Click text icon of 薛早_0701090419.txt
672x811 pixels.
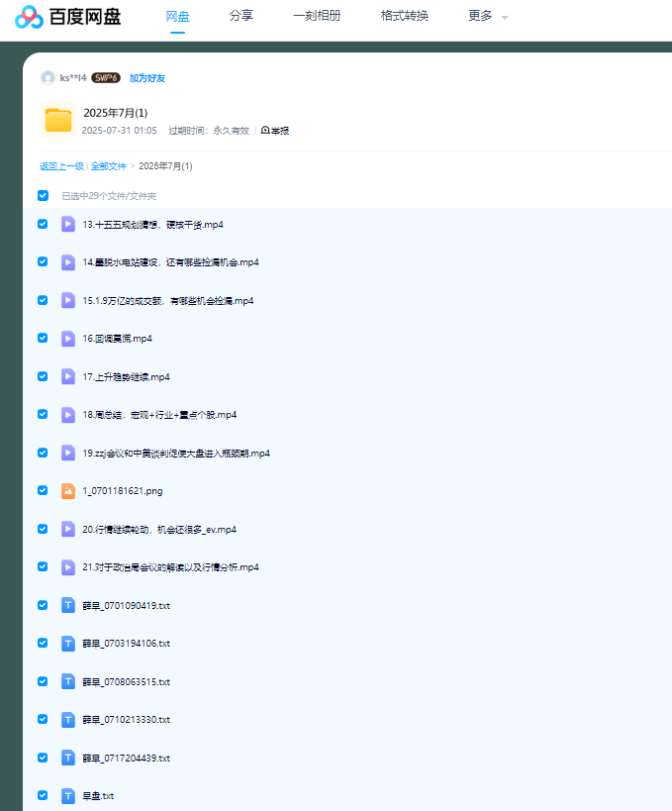pyautogui.click(x=68, y=605)
